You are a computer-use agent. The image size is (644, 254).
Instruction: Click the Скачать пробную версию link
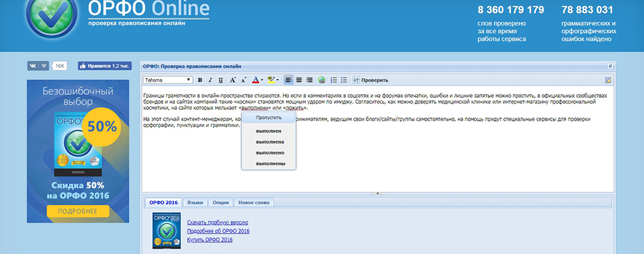pyautogui.click(x=217, y=223)
